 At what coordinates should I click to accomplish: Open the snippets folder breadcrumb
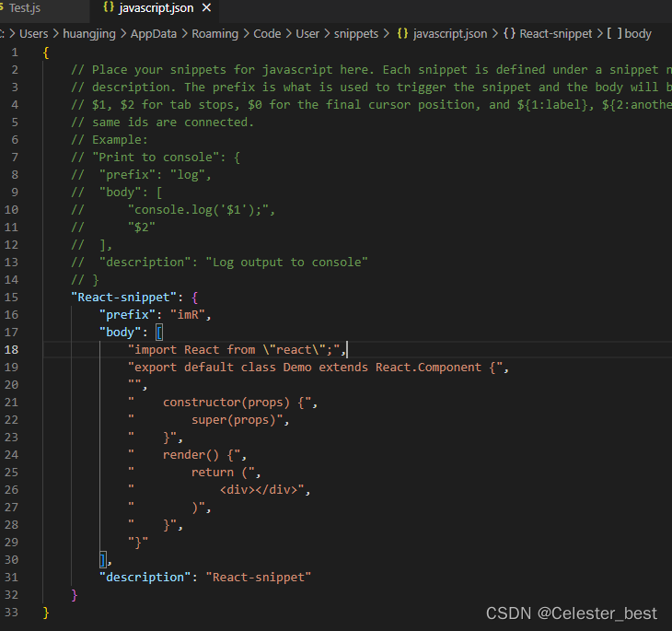click(x=356, y=33)
